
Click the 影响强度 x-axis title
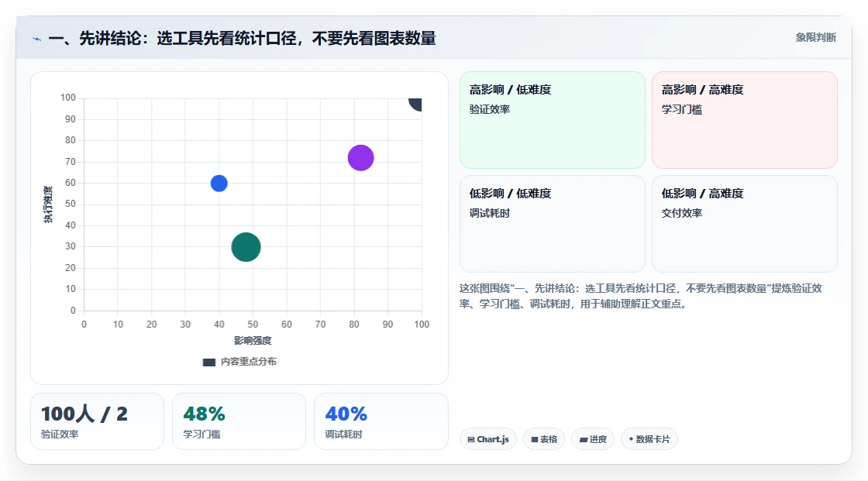253,340
